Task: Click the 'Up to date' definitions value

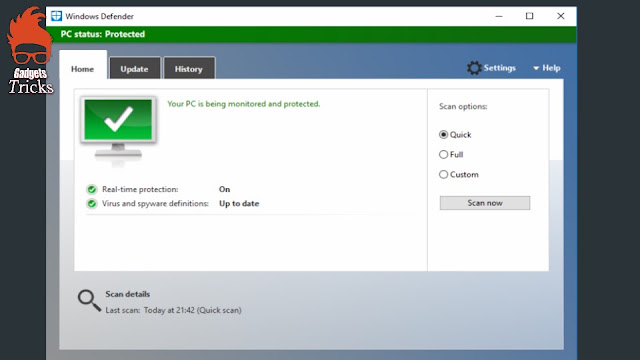Action: 239,203
